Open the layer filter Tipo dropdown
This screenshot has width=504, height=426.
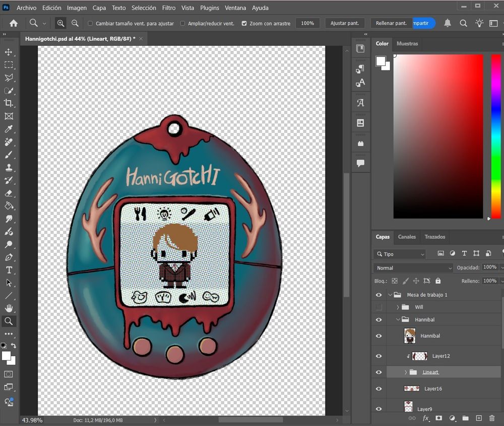pos(400,254)
